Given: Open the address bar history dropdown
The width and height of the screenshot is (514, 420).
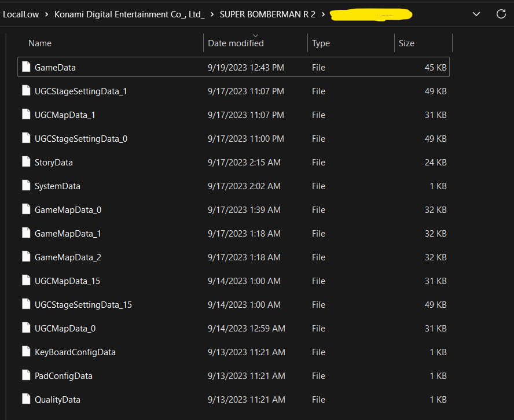Looking at the screenshot, I should pyautogui.click(x=476, y=14).
